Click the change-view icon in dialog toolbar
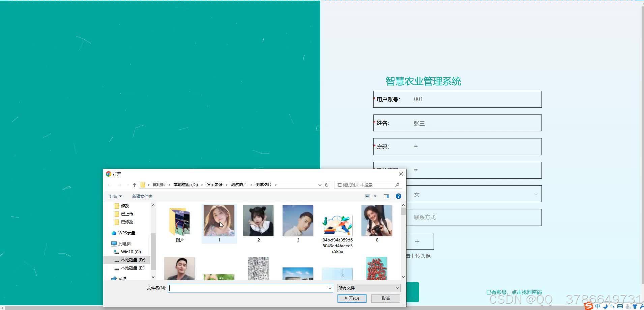 click(368, 196)
